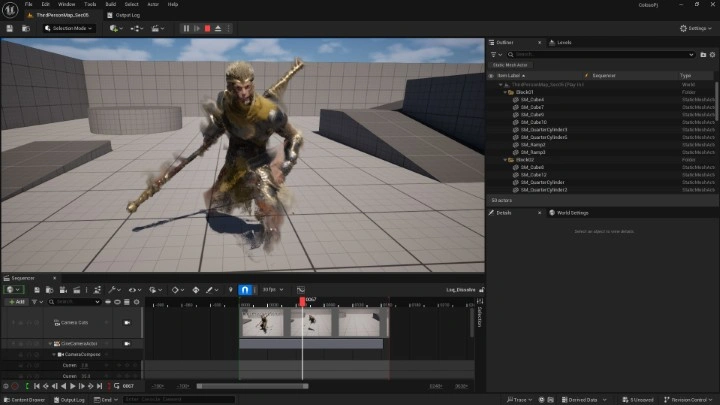This screenshot has width=720, height=405.
Task: Open the Outliner settings gear
Action: pos(711,54)
